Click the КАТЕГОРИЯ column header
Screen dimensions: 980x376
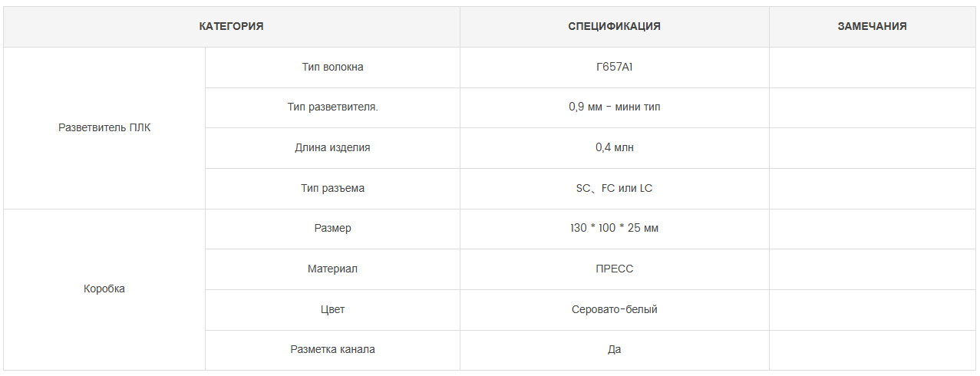click(231, 27)
